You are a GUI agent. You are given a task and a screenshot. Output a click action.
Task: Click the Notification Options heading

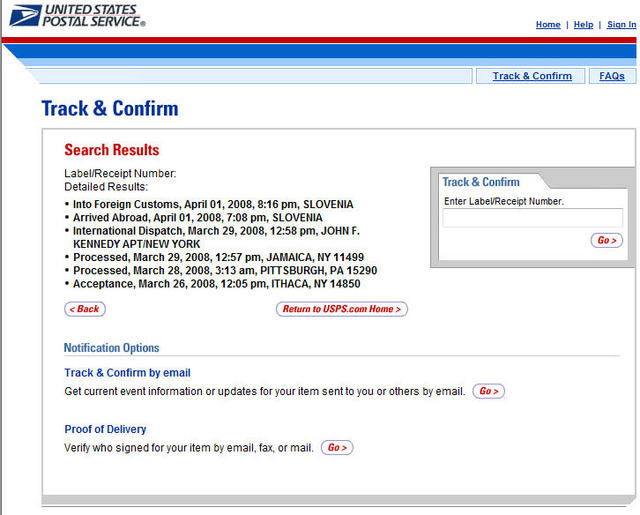111,348
